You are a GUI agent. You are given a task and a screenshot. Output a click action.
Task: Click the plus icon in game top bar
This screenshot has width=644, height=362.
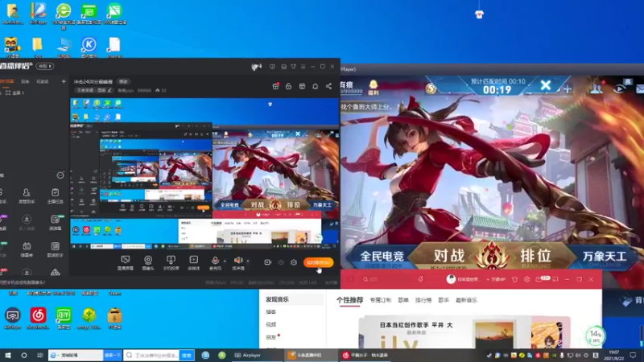[x=568, y=88]
